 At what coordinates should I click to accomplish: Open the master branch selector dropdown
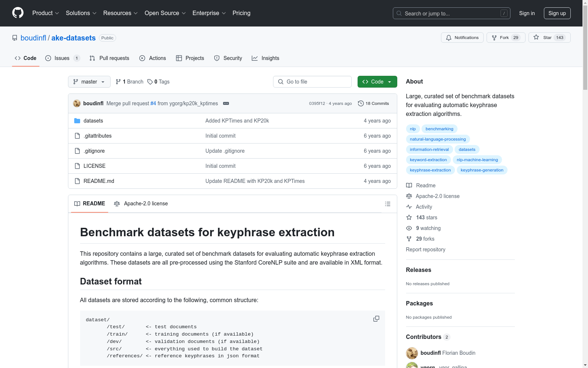tap(89, 82)
